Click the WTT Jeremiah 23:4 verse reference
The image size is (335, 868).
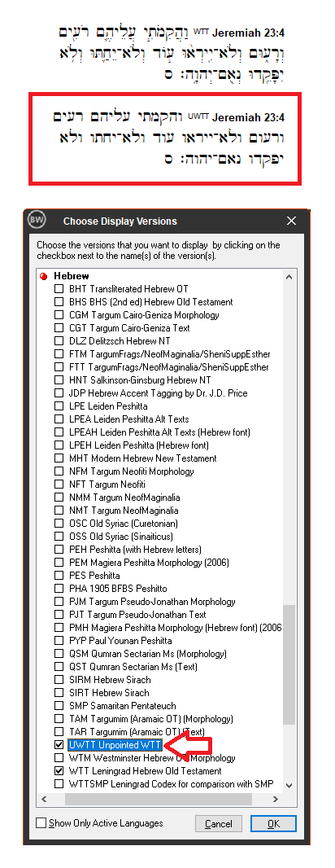pyautogui.click(x=248, y=33)
